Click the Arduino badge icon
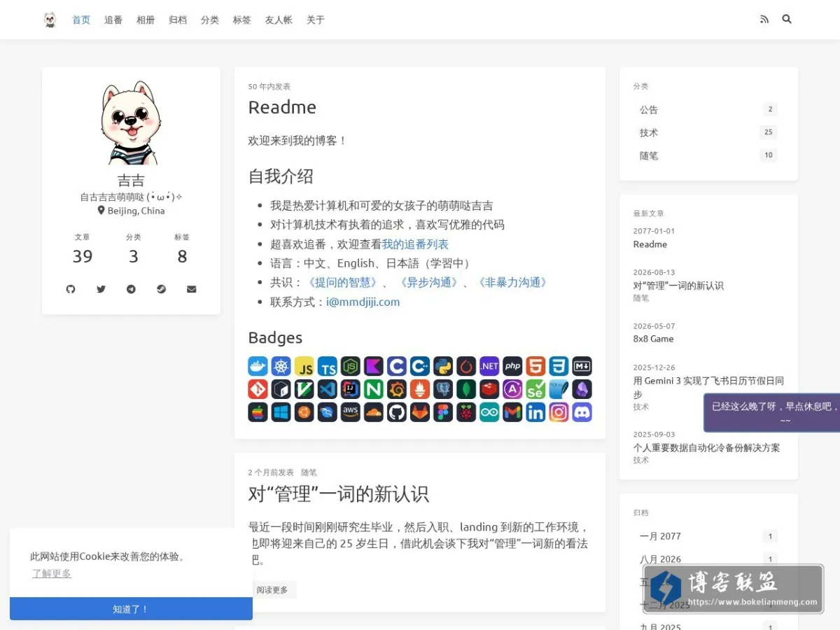Viewport: 840px width, 630px height. pos(489,412)
